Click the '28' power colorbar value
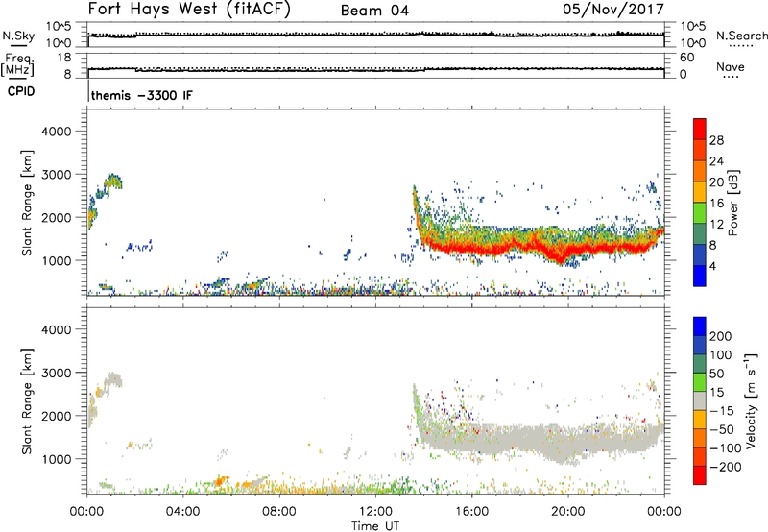 pos(716,140)
